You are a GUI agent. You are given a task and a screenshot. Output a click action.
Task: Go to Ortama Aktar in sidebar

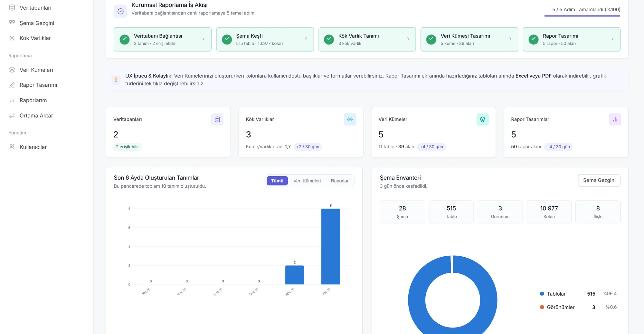36,115
